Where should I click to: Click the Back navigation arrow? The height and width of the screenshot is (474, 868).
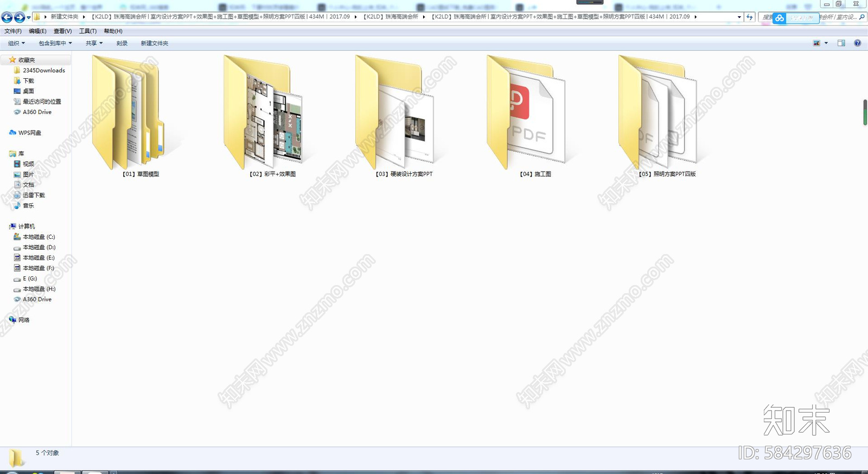pos(7,17)
